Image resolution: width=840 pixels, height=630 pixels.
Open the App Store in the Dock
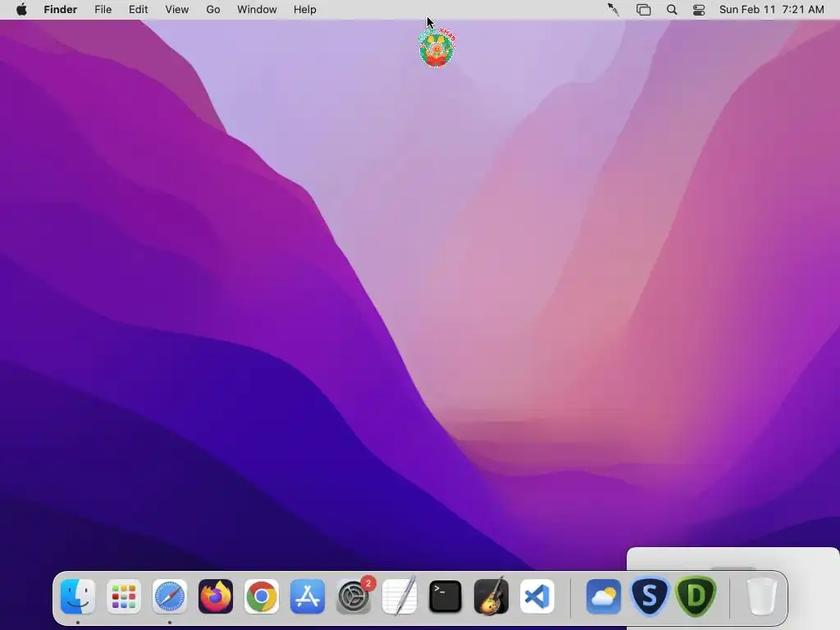(x=308, y=596)
